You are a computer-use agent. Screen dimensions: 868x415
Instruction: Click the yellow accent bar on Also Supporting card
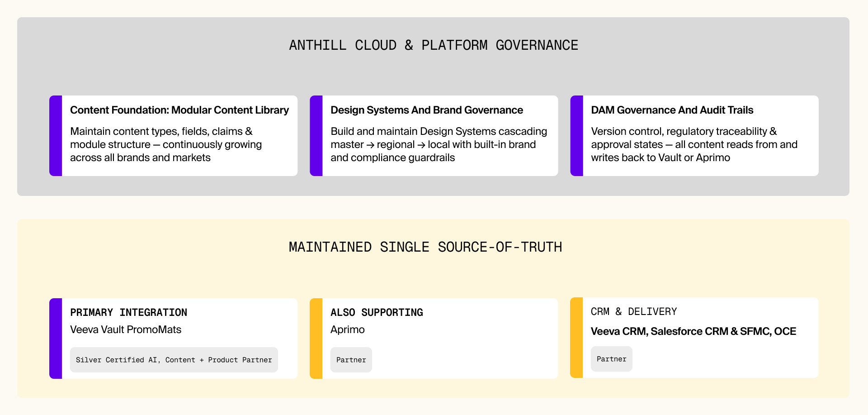tap(316, 339)
